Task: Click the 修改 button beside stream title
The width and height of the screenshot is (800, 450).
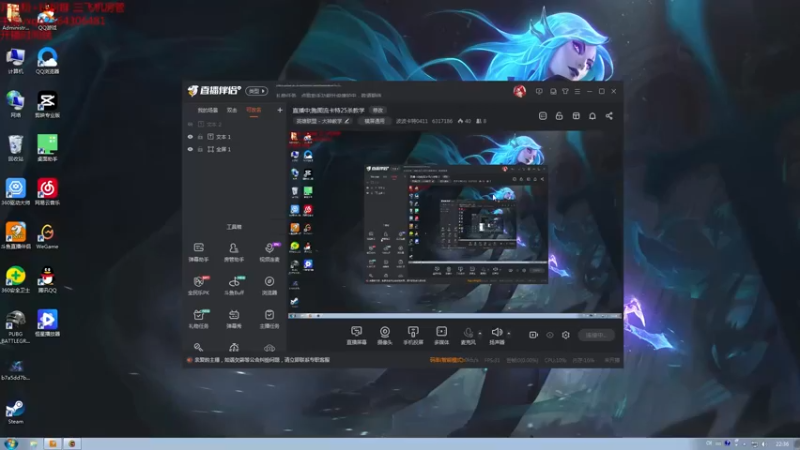Action: pos(378,110)
